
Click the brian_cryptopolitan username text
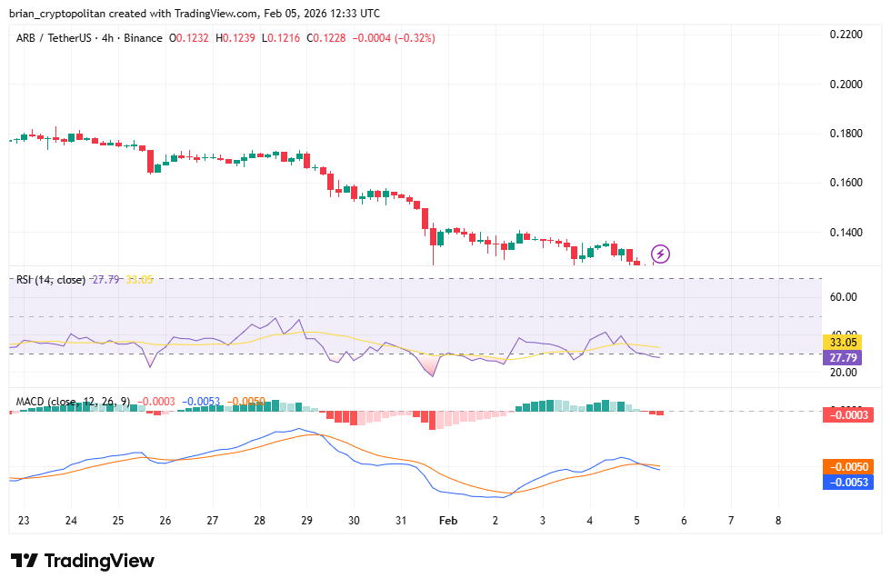(59, 13)
